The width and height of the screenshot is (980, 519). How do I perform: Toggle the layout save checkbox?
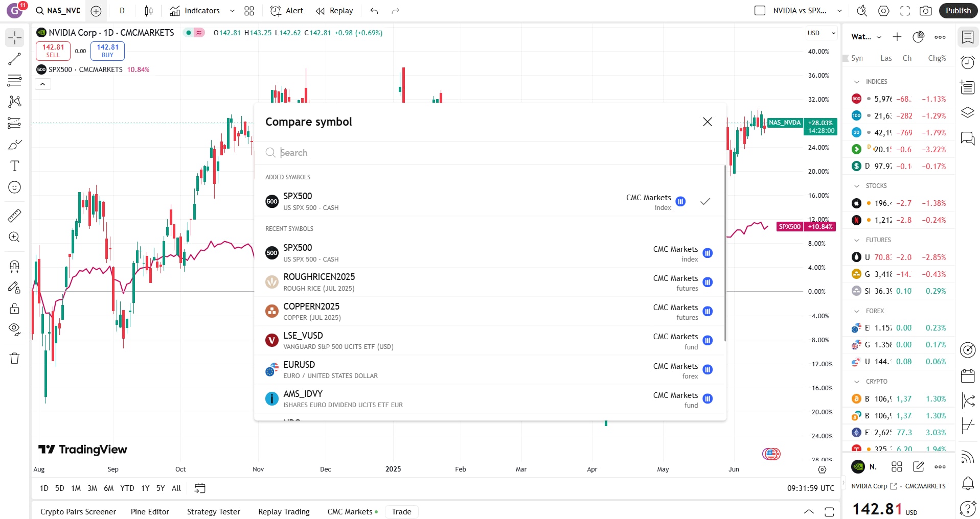[760, 11]
